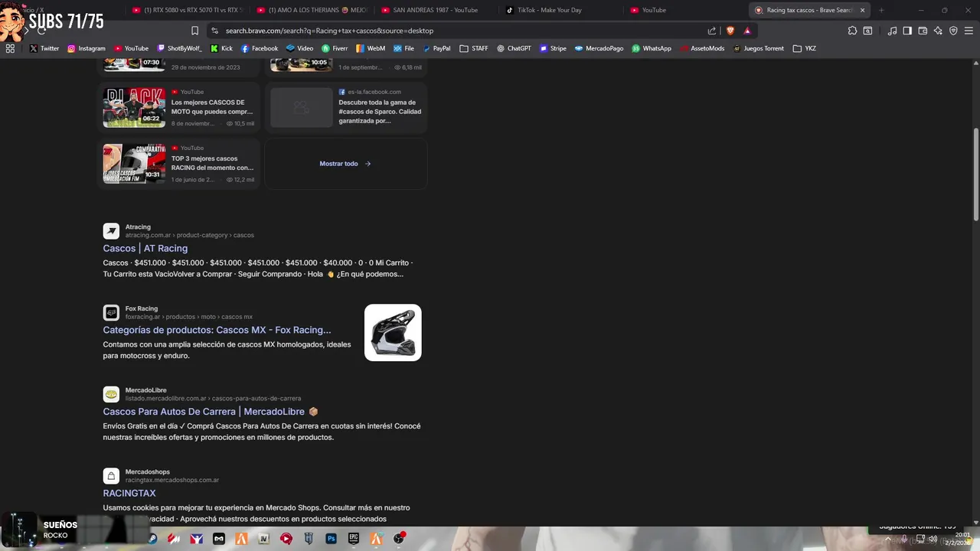Click the page vertical scrollbar
The image size is (980, 551).
pyautogui.click(x=975, y=174)
